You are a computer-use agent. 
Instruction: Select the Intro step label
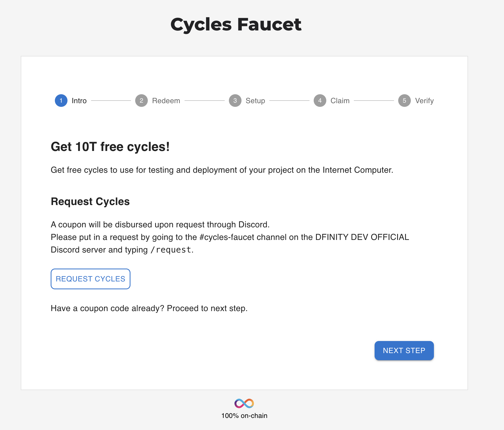(x=79, y=101)
